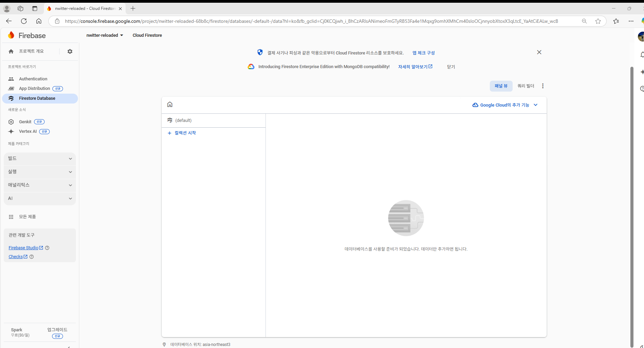Go back with browser back arrow
Screen dimensions: 644x348
coord(9,21)
